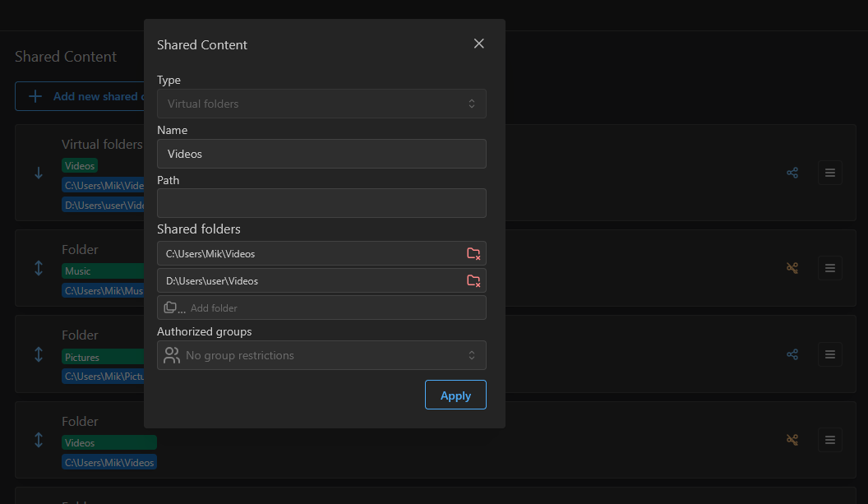Remove the D:\Users\user\Videos shared folder
Image resolution: width=868 pixels, height=504 pixels.
click(x=473, y=281)
